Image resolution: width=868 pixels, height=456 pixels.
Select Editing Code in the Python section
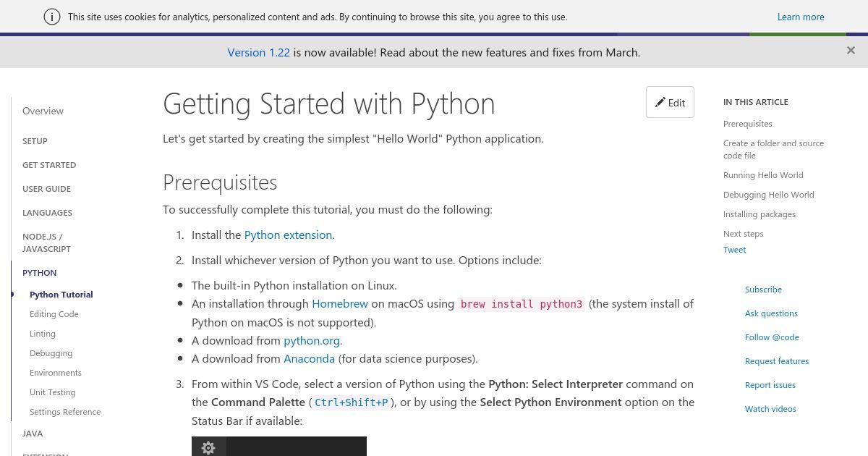tap(54, 314)
